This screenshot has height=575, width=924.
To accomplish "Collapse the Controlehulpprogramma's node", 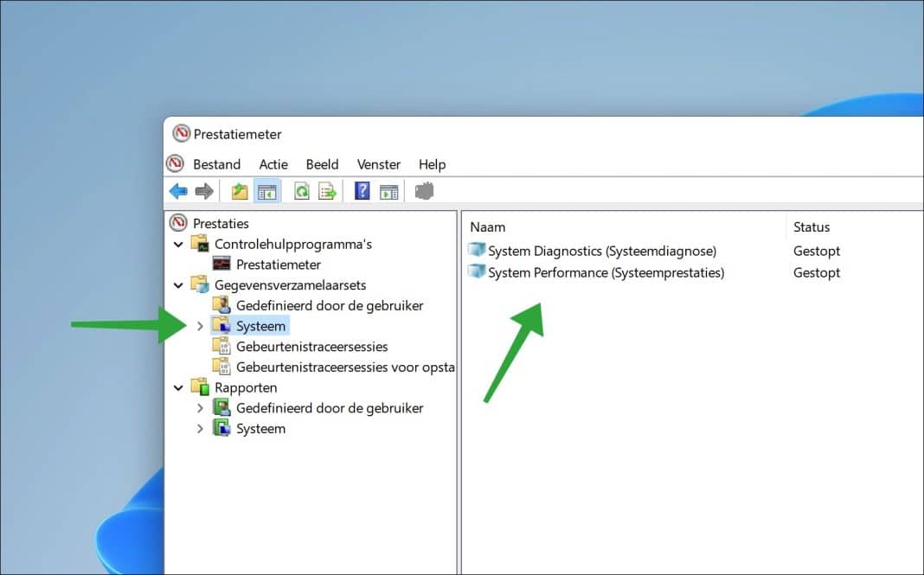I will click(178, 244).
